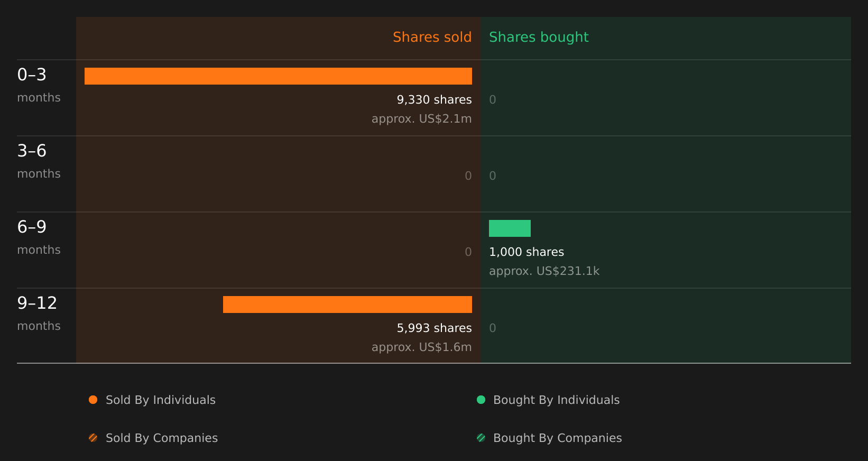Click the green Bought By Individuals legend dot
This screenshot has height=461, width=868.
pos(481,400)
